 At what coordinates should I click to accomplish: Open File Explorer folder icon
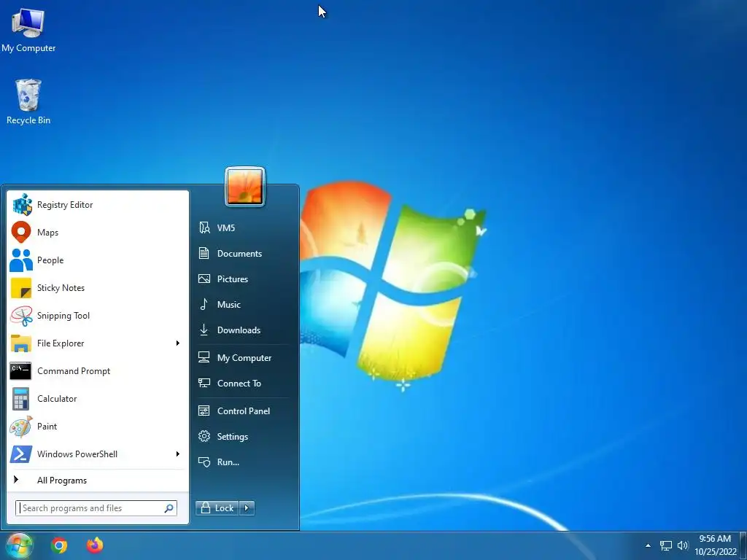[21, 343]
